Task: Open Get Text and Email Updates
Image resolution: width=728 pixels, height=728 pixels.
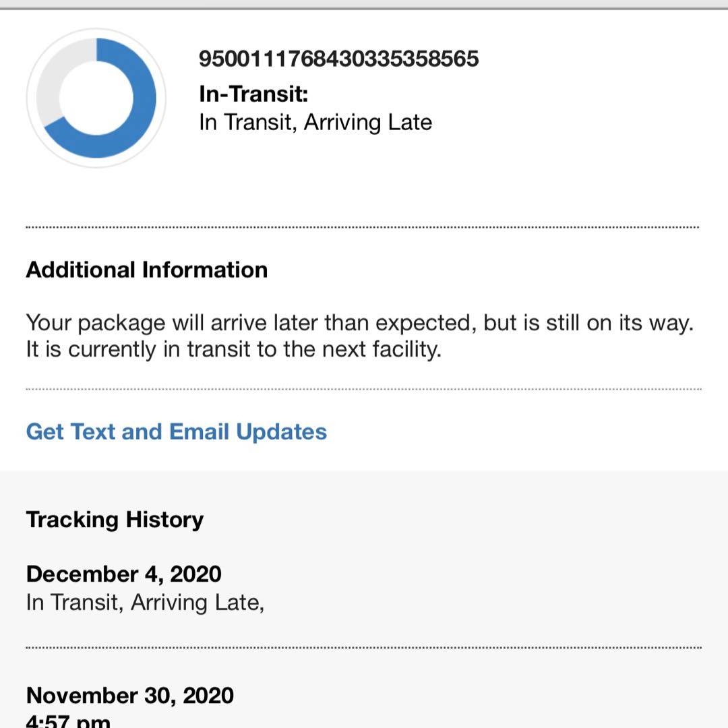Action: click(x=176, y=431)
